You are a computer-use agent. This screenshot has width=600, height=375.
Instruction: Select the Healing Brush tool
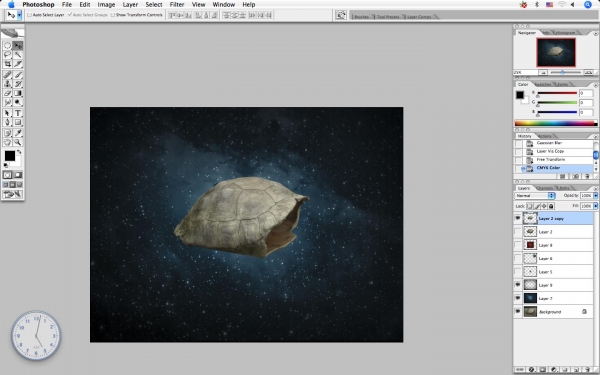coord(7,75)
